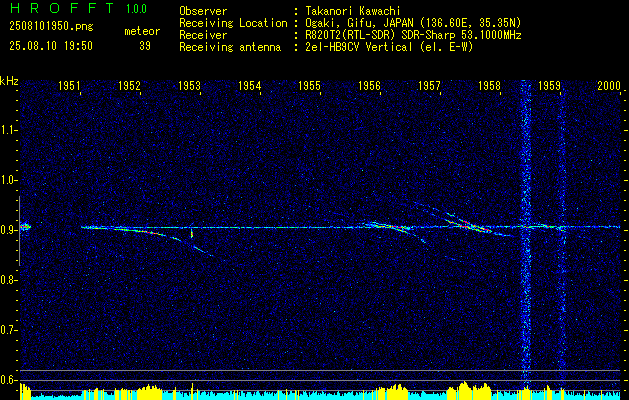Click the 0.9 kHz axis label
Image resolution: width=629 pixels, height=400 pixels.
pyautogui.click(x=8, y=230)
